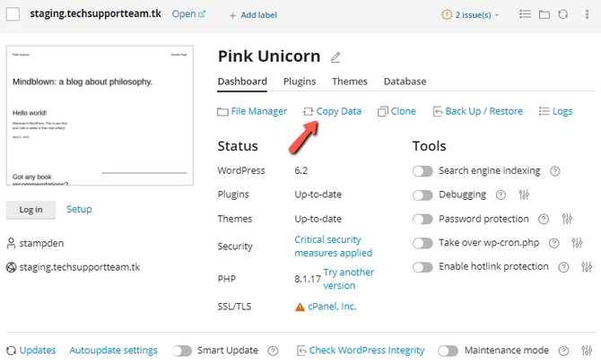The image size is (601, 364).
Task: Expand the 2 issue(s) dropdown
Action: pos(471,15)
